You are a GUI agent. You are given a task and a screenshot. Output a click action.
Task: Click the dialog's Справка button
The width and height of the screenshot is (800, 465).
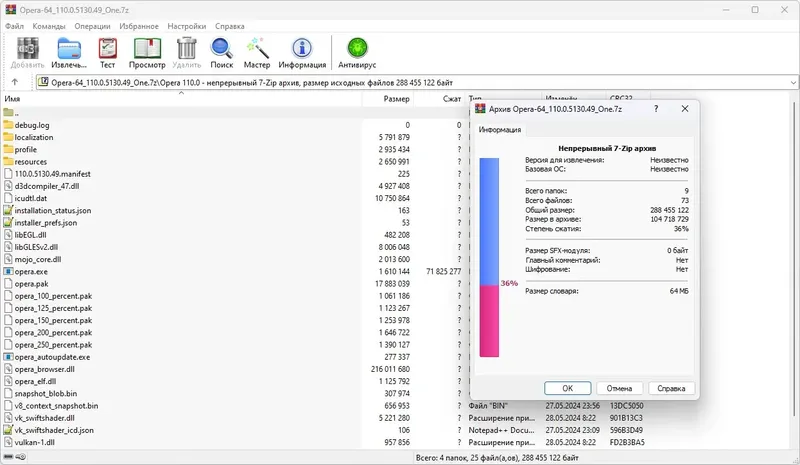coord(671,388)
